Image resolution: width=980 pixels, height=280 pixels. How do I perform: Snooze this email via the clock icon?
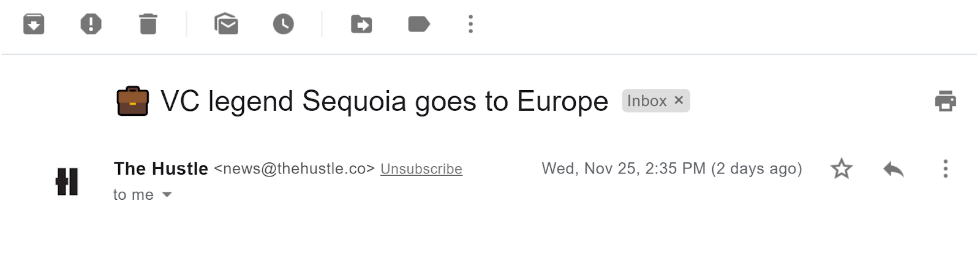pyautogui.click(x=283, y=25)
